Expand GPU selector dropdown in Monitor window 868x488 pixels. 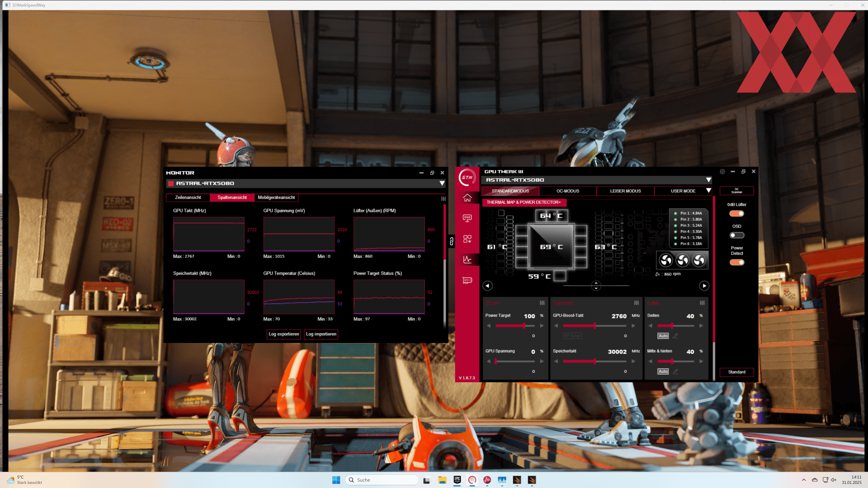pyautogui.click(x=442, y=183)
